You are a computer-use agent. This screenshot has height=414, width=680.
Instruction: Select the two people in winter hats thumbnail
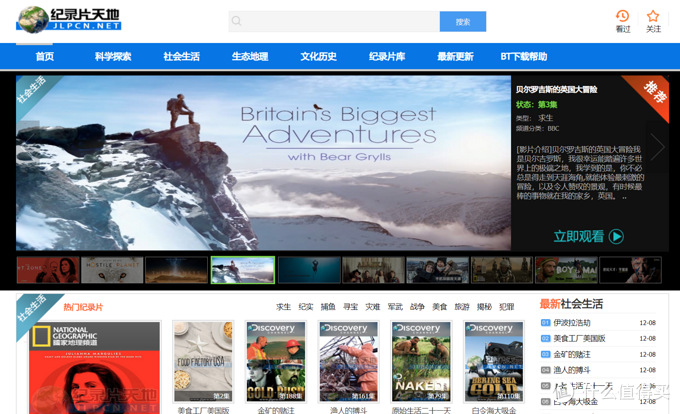[438, 270]
